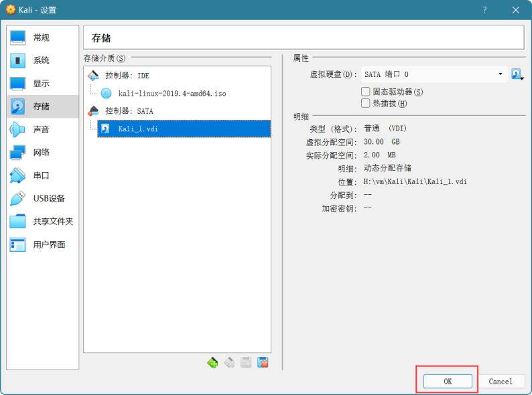This screenshot has height=395, width=532.
Task: Open the 显示 (Display) settings icon
Action: pos(17,84)
